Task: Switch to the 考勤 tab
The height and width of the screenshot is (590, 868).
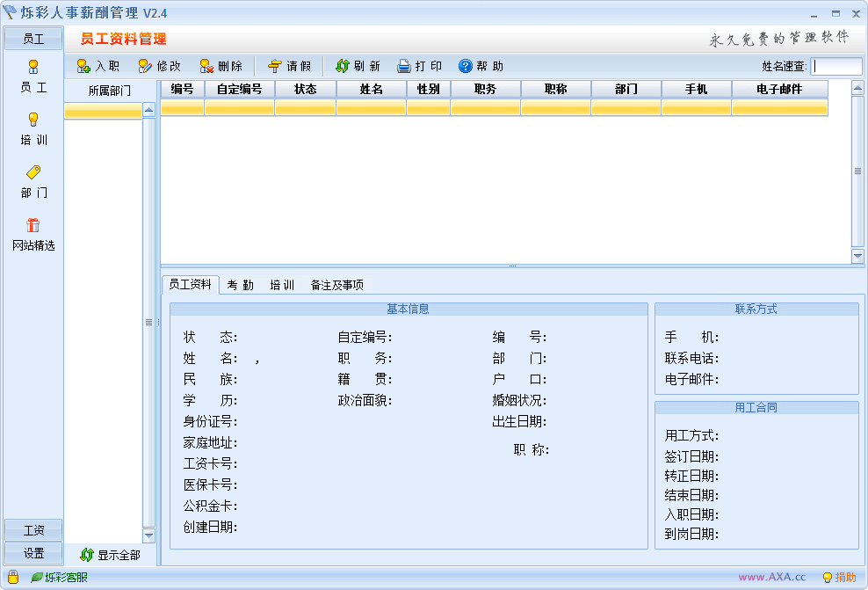Action: (x=240, y=285)
